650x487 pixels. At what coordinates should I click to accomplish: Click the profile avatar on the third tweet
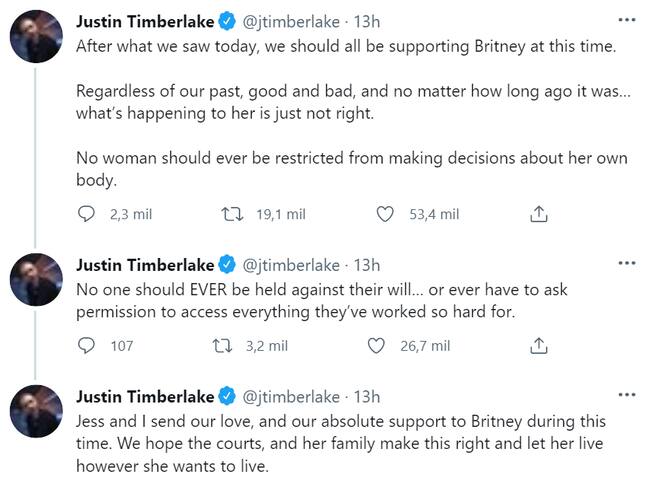(36, 413)
